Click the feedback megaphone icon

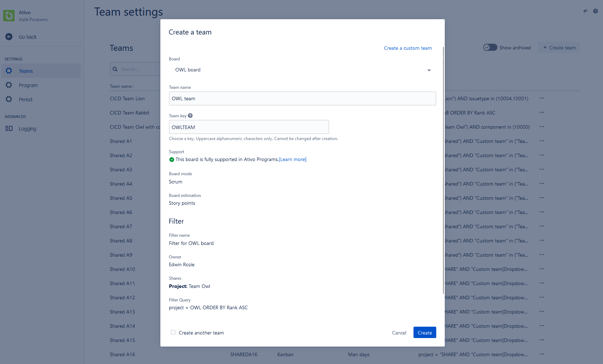tap(585, 11)
